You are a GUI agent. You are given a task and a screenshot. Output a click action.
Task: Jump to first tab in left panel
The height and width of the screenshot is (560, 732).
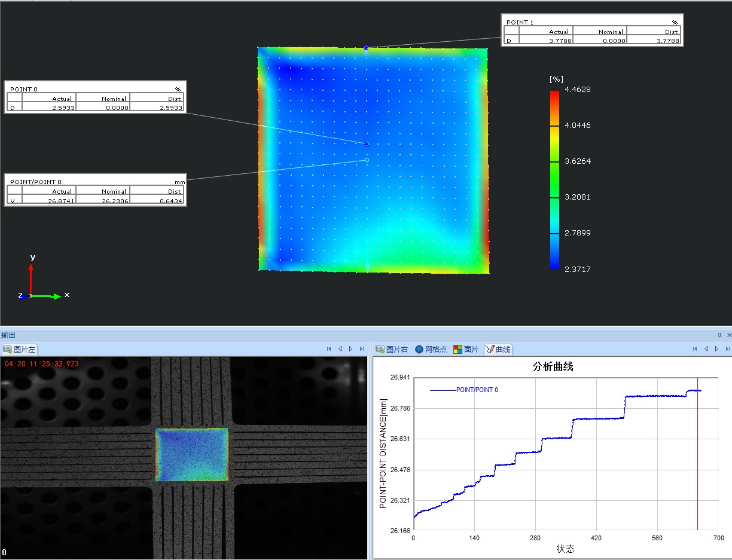pyautogui.click(x=329, y=349)
